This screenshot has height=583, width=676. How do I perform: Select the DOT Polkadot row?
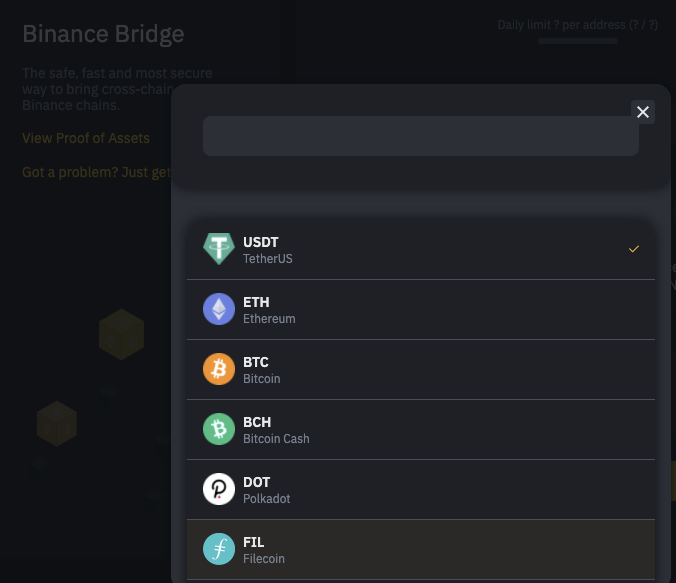coord(421,489)
